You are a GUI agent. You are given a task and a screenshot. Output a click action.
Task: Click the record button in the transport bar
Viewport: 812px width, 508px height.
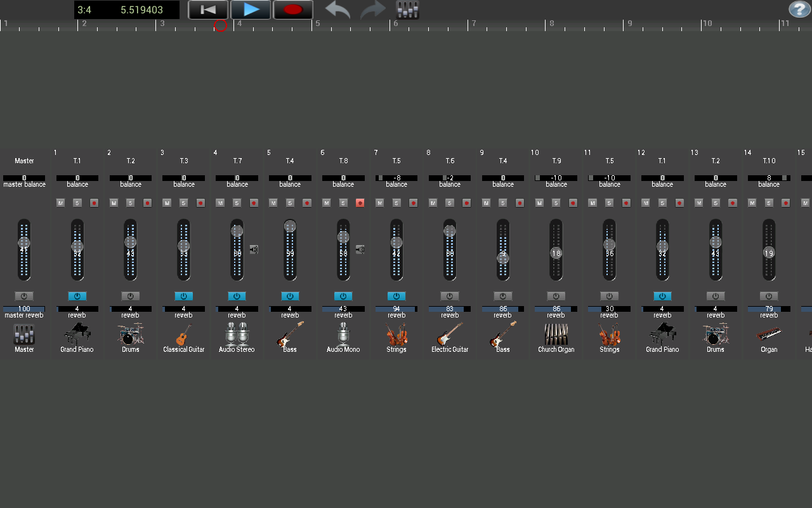click(x=292, y=10)
